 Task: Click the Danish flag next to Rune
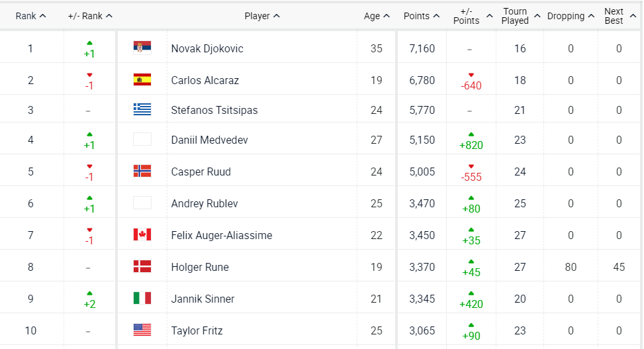click(142, 267)
